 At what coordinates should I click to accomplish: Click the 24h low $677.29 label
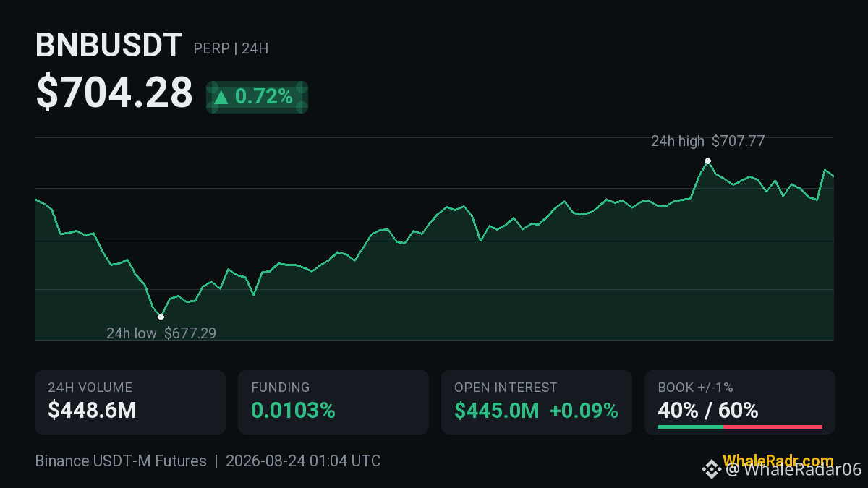[x=161, y=333]
